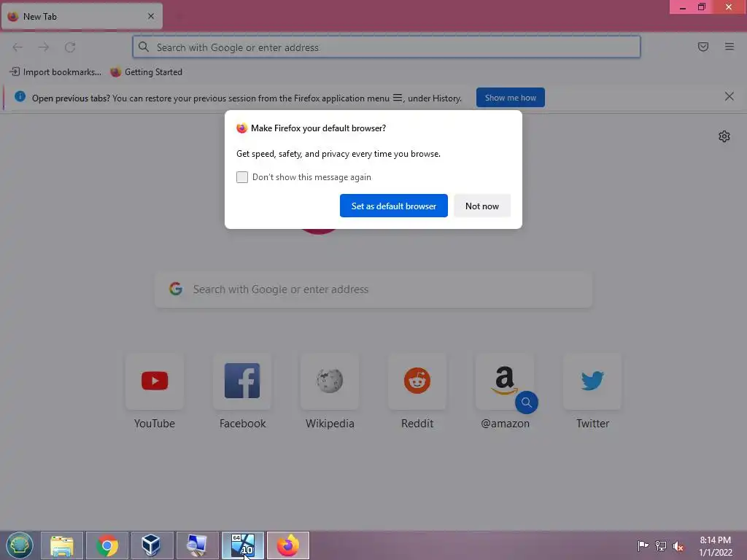This screenshot has height=560, width=747.
Task: Click the muted volume tray icon
Action: click(678, 546)
